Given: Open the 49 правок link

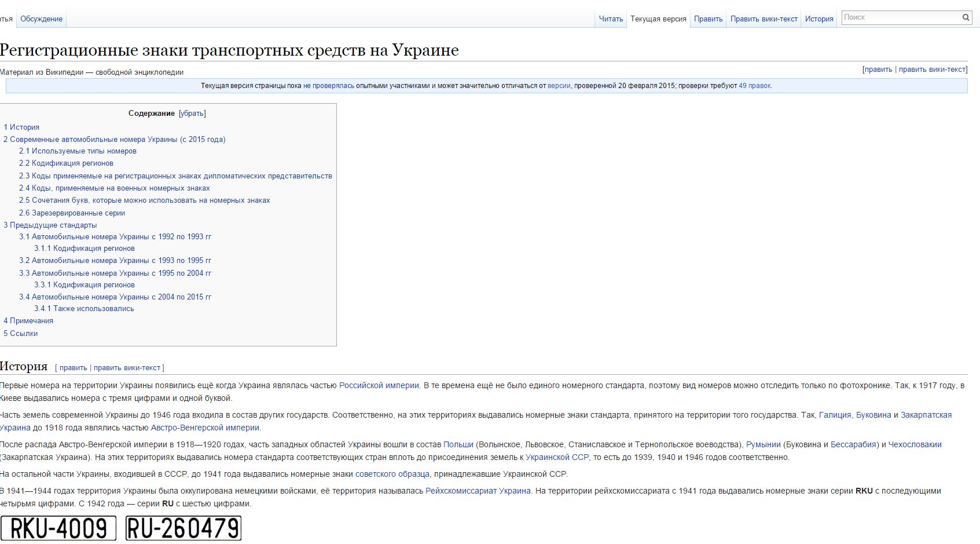Looking at the screenshot, I should click(754, 86).
